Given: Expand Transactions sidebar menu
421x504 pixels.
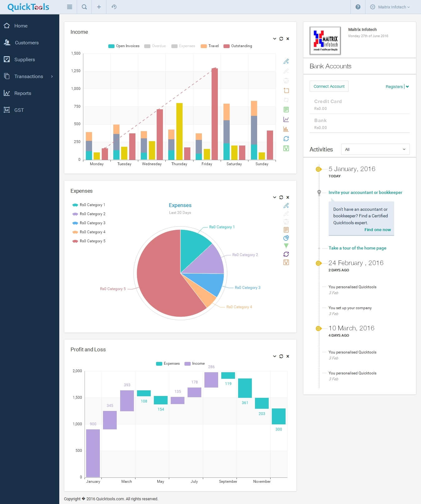Looking at the screenshot, I should click(29, 77).
